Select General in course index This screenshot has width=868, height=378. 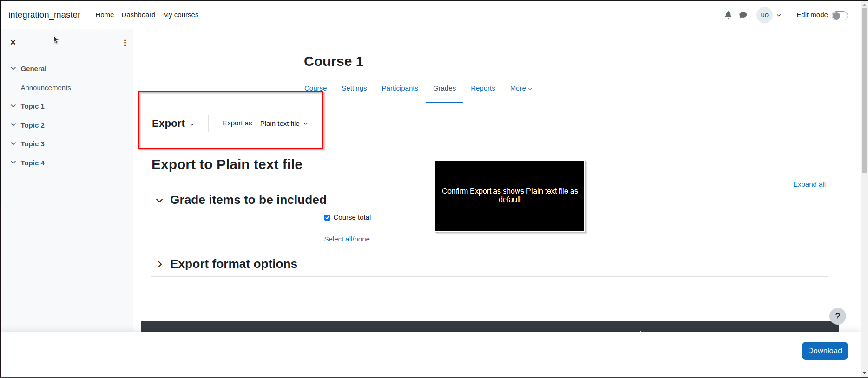point(33,69)
